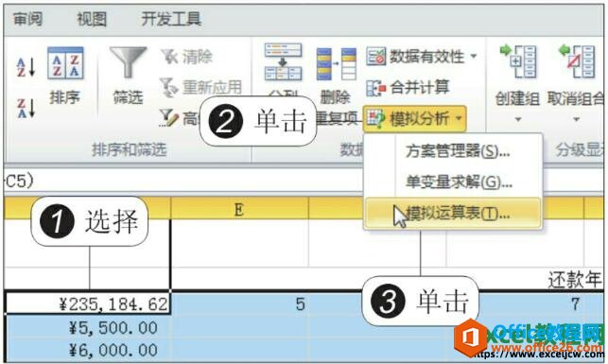
Task: Click the 取消组合 ungroup icon
Action: [x=576, y=62]
